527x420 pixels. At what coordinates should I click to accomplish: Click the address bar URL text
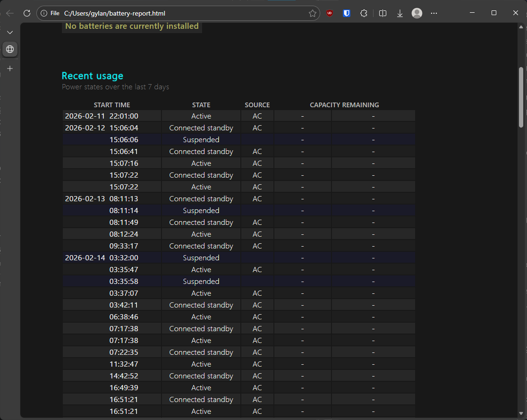(114, 13)
